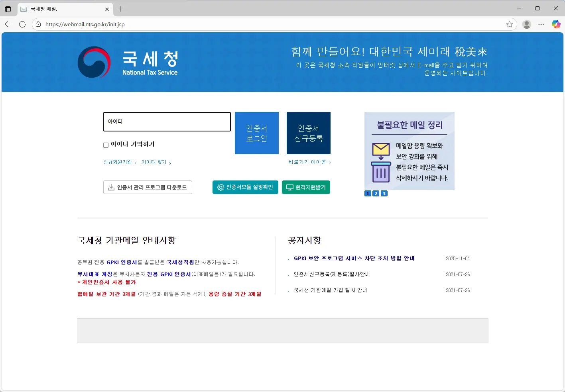Expand the 아이디 찾기 chevron

click(170, 163)
